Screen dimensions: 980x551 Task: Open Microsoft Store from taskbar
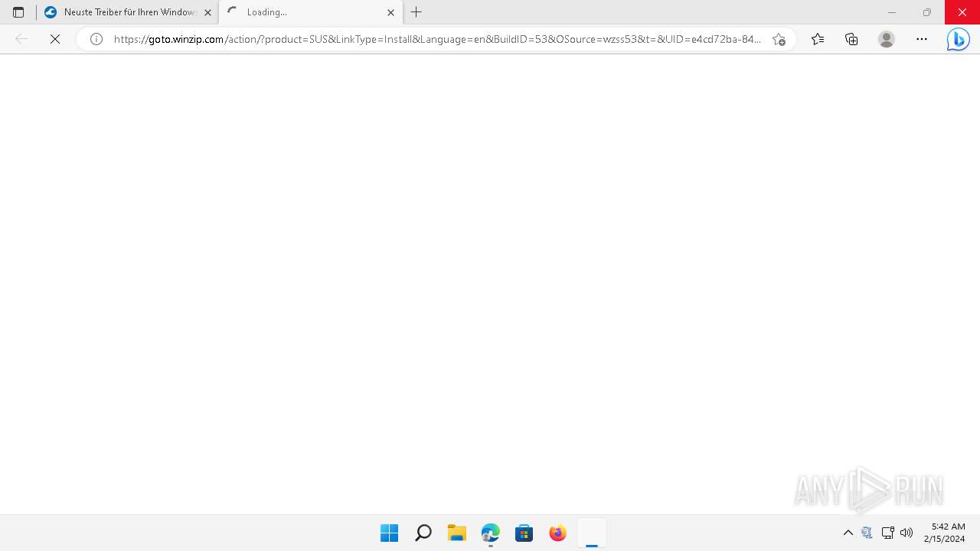(x=524, y=533)
